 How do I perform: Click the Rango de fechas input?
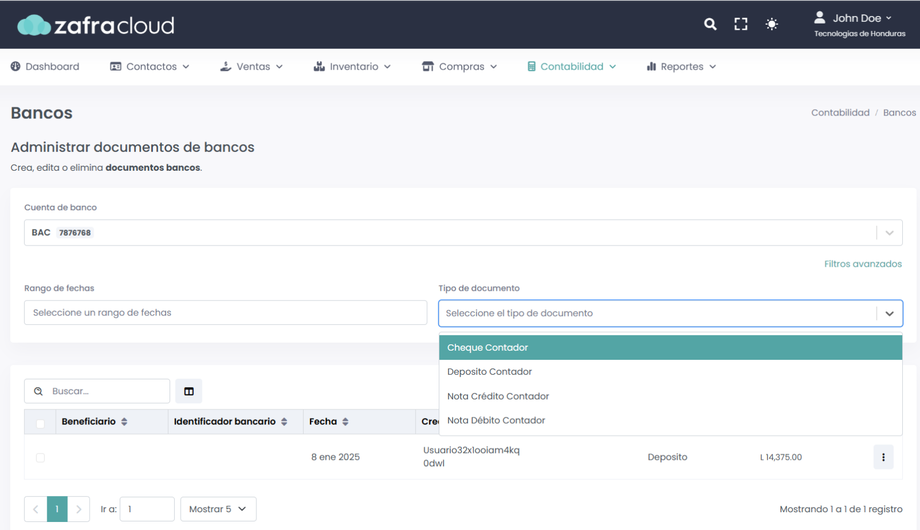[225, 313]
